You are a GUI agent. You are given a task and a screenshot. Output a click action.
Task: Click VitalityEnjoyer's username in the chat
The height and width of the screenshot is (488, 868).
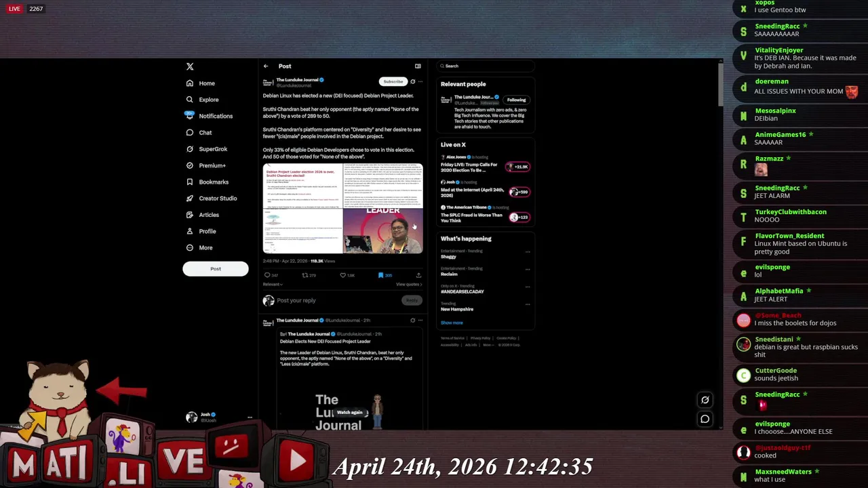778,50
